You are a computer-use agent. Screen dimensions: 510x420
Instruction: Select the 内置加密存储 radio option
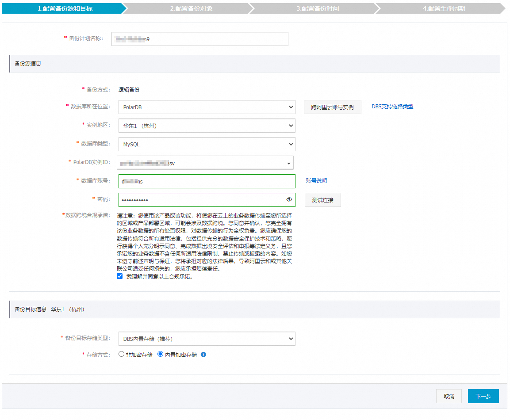161,354
